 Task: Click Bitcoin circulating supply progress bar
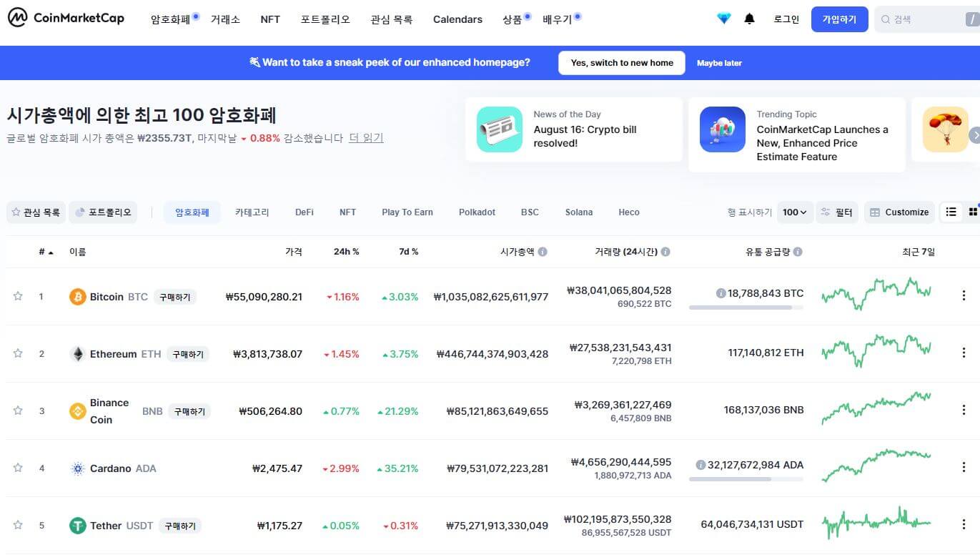(746, 308)
